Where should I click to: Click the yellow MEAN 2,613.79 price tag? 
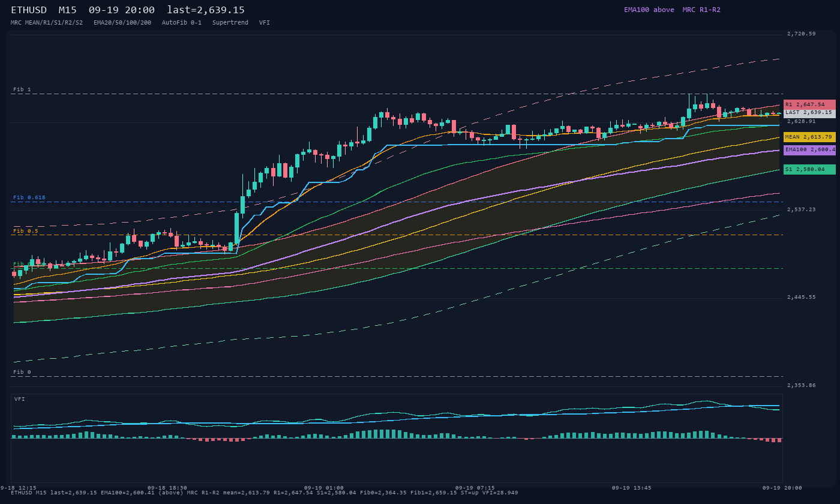click(x=809, y=137)
